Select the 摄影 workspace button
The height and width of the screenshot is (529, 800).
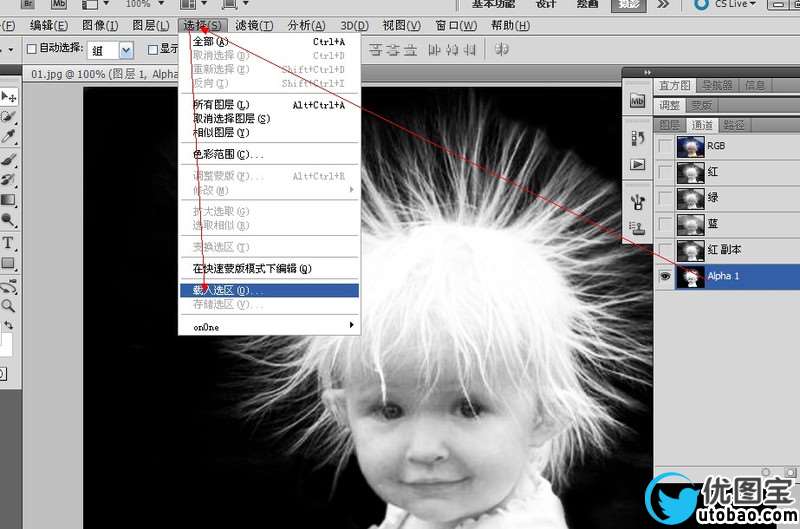pos(629,4)
